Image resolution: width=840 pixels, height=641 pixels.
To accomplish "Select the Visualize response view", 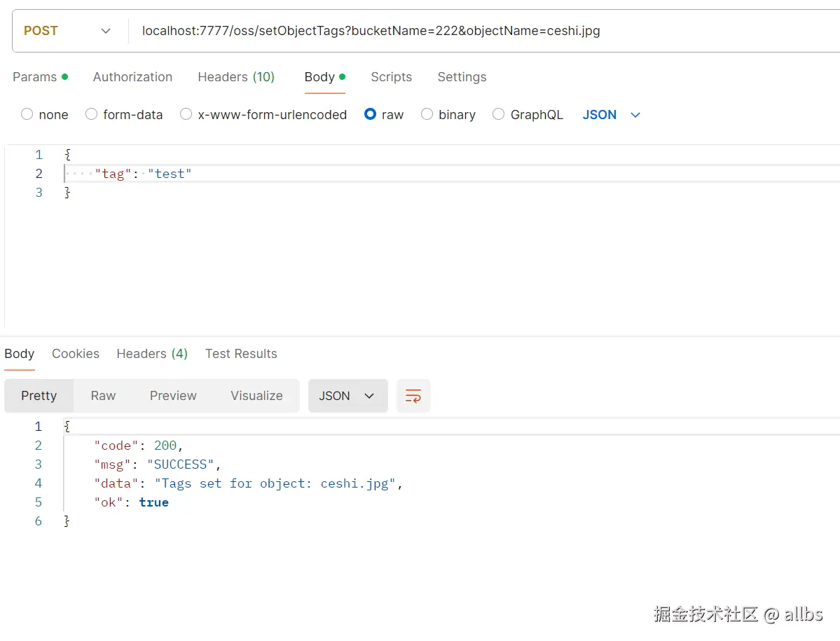I will (256, 396).
